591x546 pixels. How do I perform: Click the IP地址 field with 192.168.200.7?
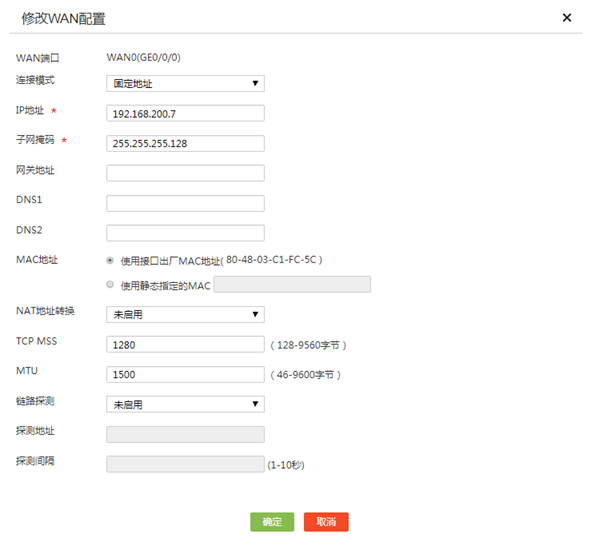(185, 113)
